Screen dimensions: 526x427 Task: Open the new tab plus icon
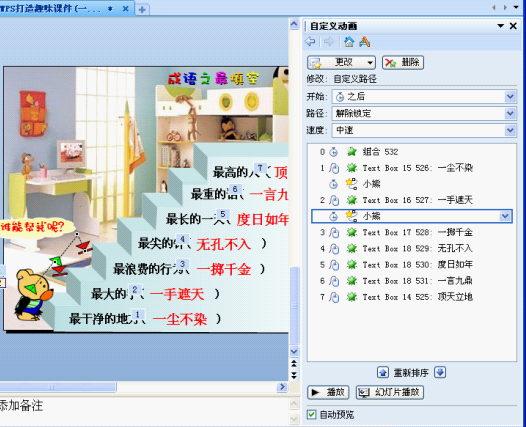tap(142, 9)
